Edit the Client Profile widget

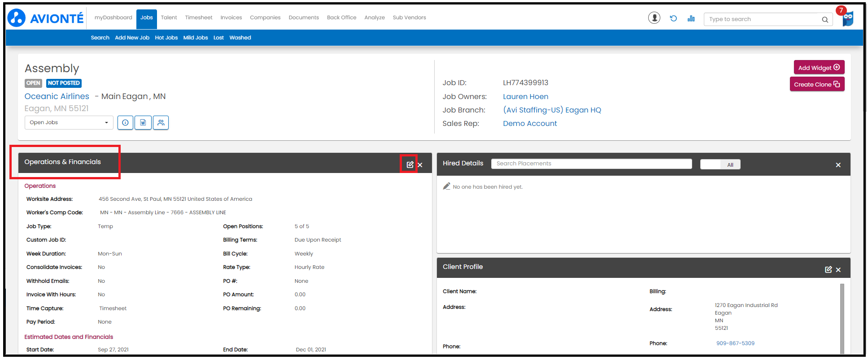(829, 269)
